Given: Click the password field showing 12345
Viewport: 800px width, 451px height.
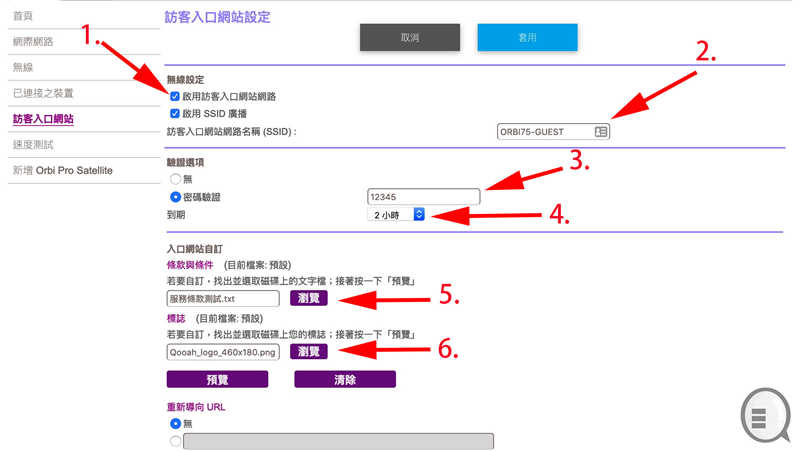Looking at the screenshot, I should [423, 196].
